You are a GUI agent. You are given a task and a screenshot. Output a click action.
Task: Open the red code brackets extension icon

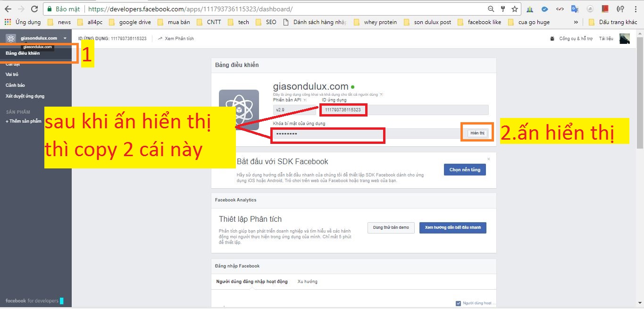pos(560,9)
